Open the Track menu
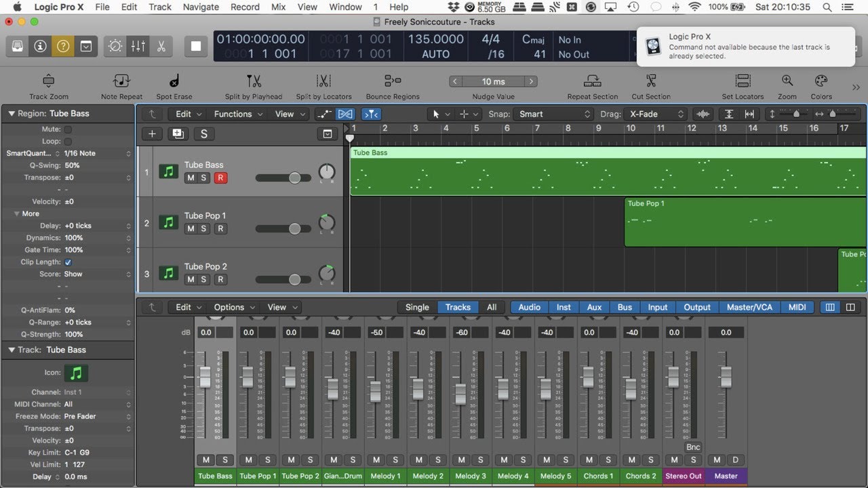Screen dimensions: 868x488 160,7
